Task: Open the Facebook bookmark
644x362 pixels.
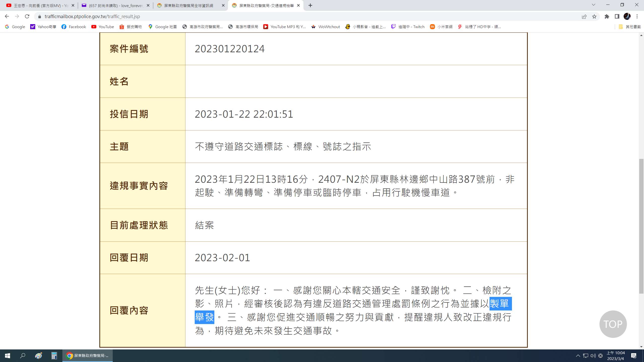Action: click(x=74, y=27)
